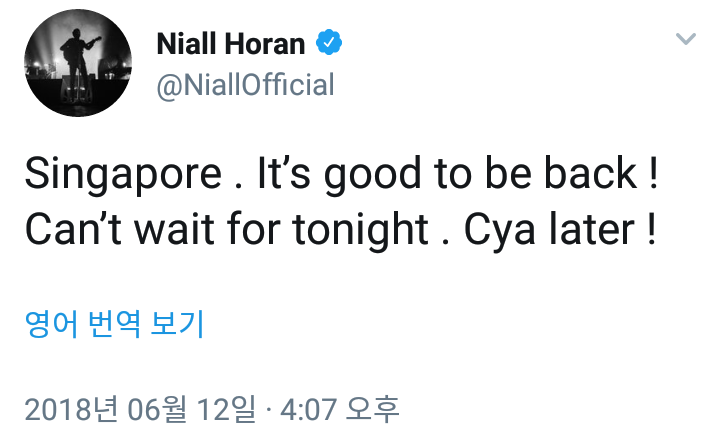720x441 pixels.
Task: Click the guitarist silhouette in the avatar
Action: (x=78, y=64)
